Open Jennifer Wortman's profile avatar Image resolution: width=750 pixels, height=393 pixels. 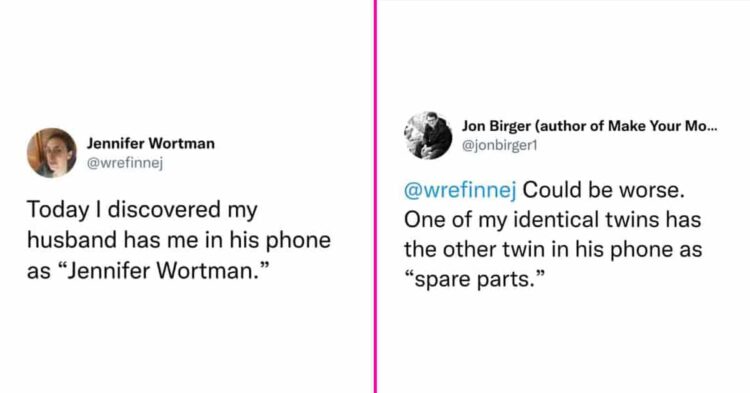51,153
